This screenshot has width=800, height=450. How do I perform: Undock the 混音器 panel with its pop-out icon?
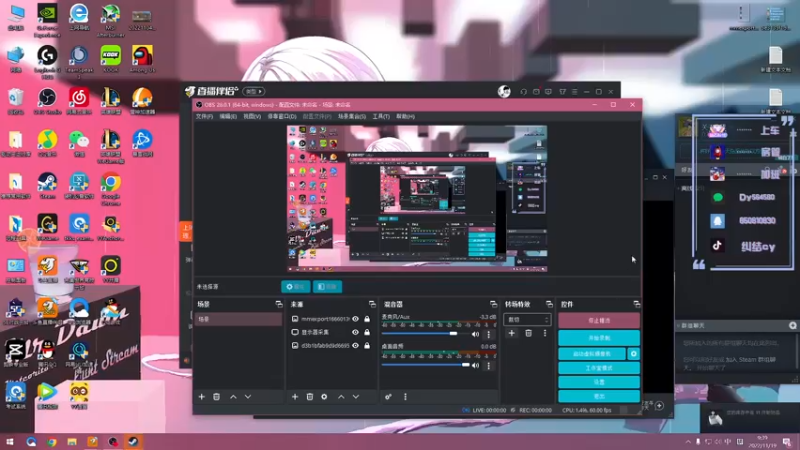(x=493, y=304)
